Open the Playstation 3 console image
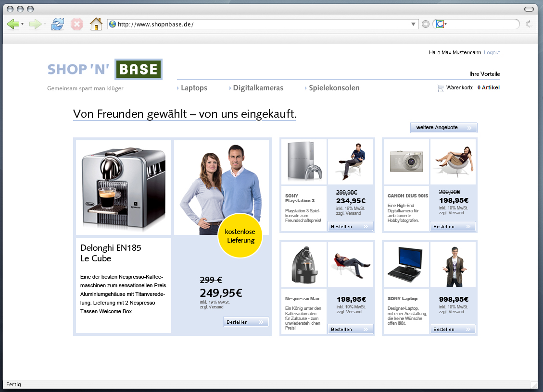 (x=303, y=162)
